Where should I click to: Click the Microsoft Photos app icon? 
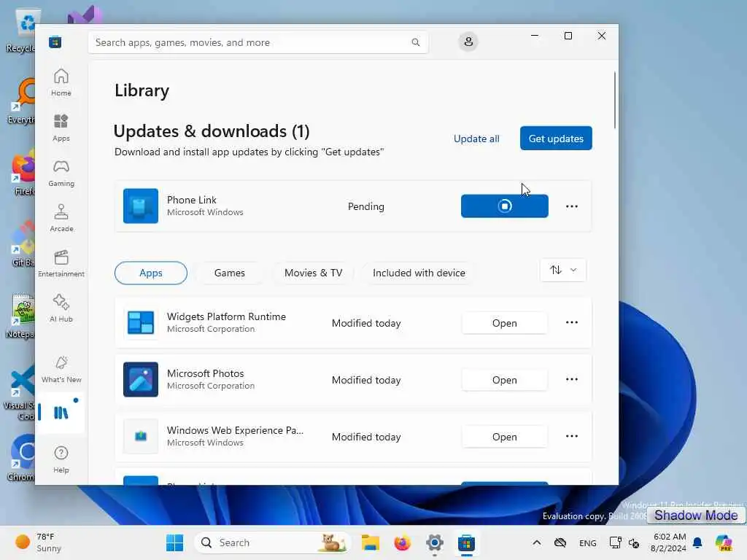pos(141,379)
